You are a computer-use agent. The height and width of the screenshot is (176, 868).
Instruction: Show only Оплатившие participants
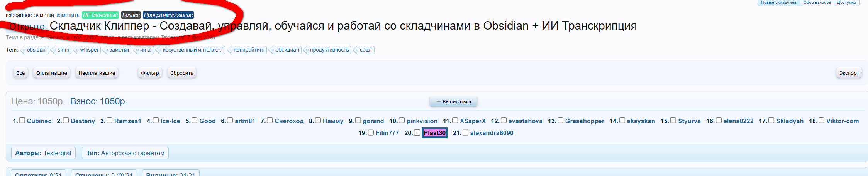click(x=52, y=73)
